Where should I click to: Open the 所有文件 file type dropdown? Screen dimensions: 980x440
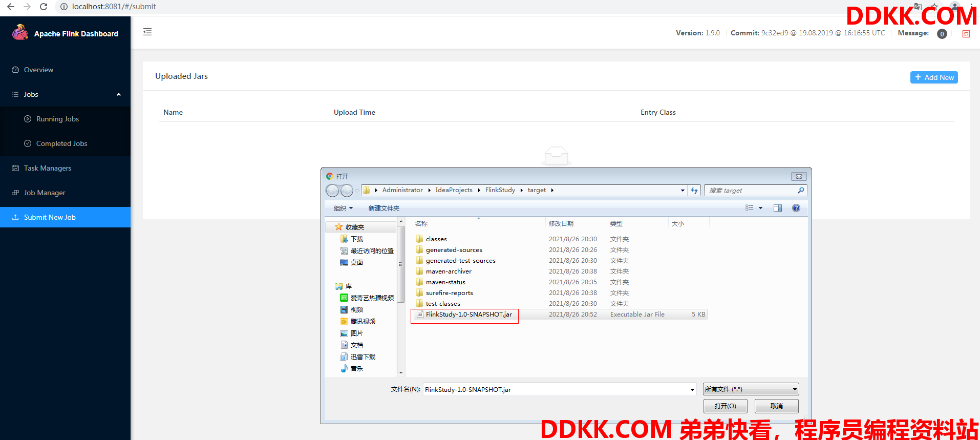[x=751, y=389]
